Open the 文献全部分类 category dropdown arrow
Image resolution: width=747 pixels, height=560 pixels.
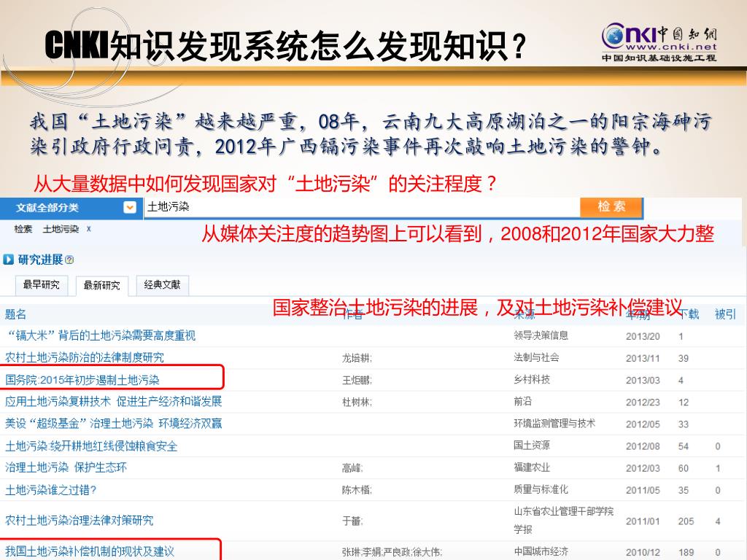coord(130,208)
